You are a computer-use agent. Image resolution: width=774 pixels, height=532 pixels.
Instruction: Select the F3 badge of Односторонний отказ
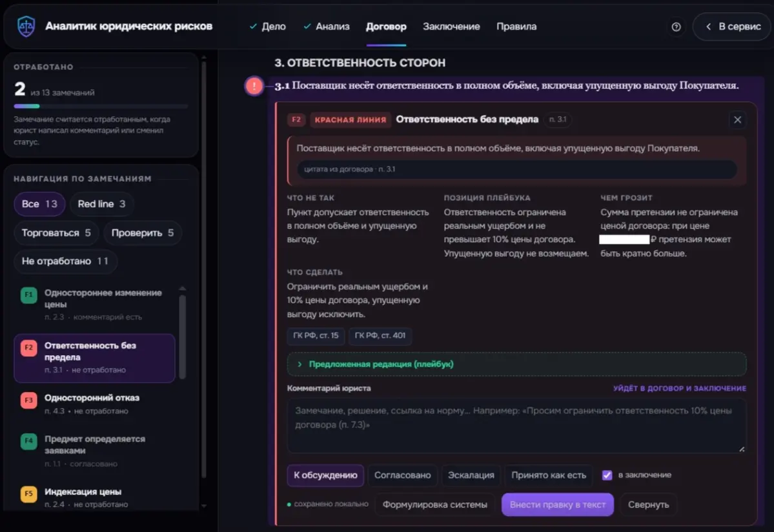coord(28,400)
